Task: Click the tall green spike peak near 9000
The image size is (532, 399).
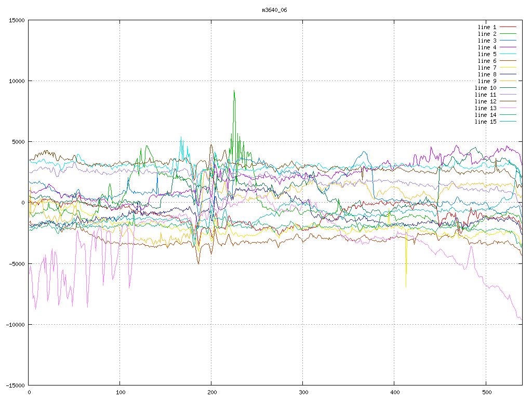Action: tap(234, 91)
